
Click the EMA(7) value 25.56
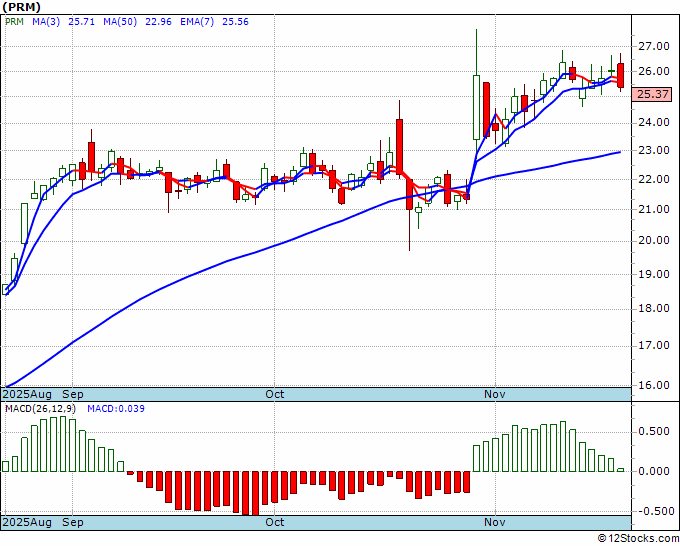click(235, 22)
